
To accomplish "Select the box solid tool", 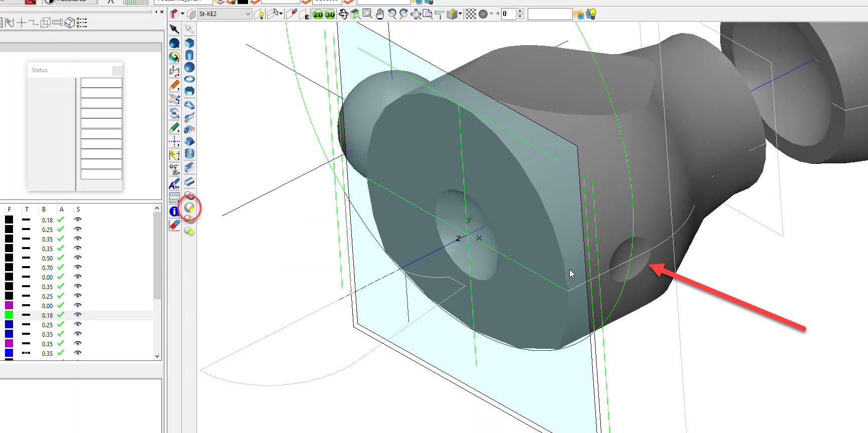I will [189, 43].
